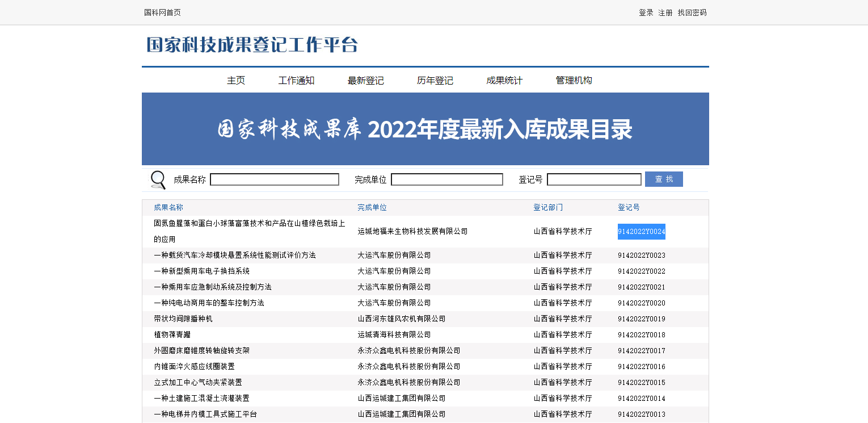Image resolution: width=868 pixels, height=423 pixels.
Task: Click the 登录 link
Action: pyautogui.click(x=646, y=12)
